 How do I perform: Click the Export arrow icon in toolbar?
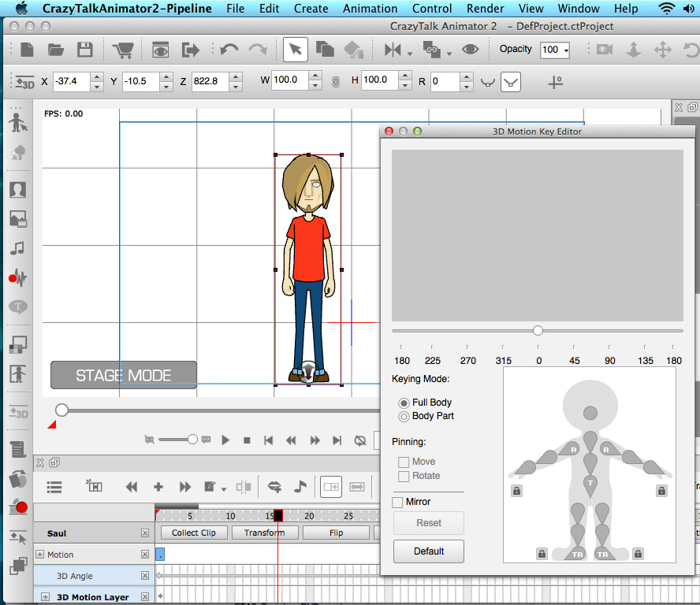(x=191, y=50)
